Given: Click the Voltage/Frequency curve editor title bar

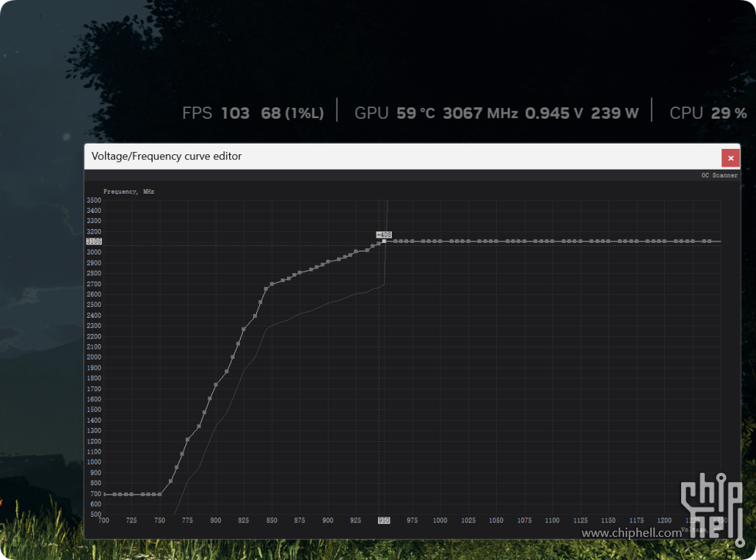Looking at the screenshot, I should click(386, 157).
